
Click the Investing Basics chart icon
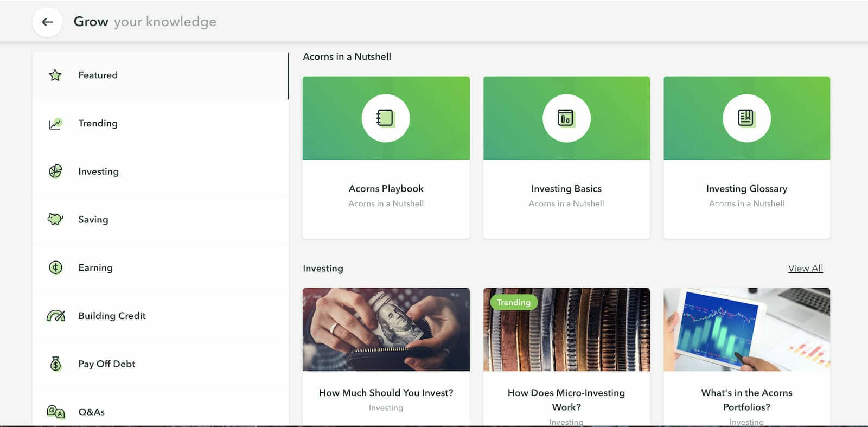point(566,118)
